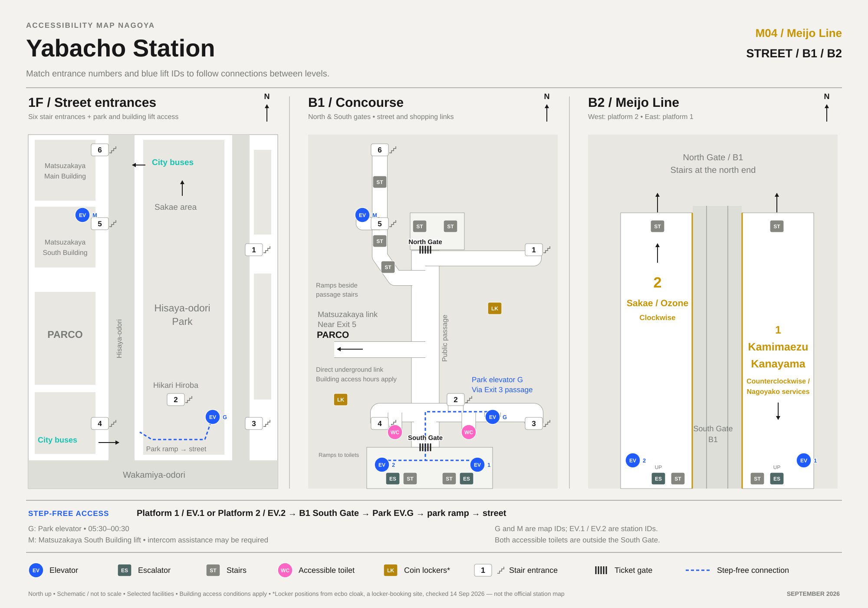Click the ES escalator icon below B1 EV 2
The width and height of the screenshot is (868, 608).
tap(393, 479)
